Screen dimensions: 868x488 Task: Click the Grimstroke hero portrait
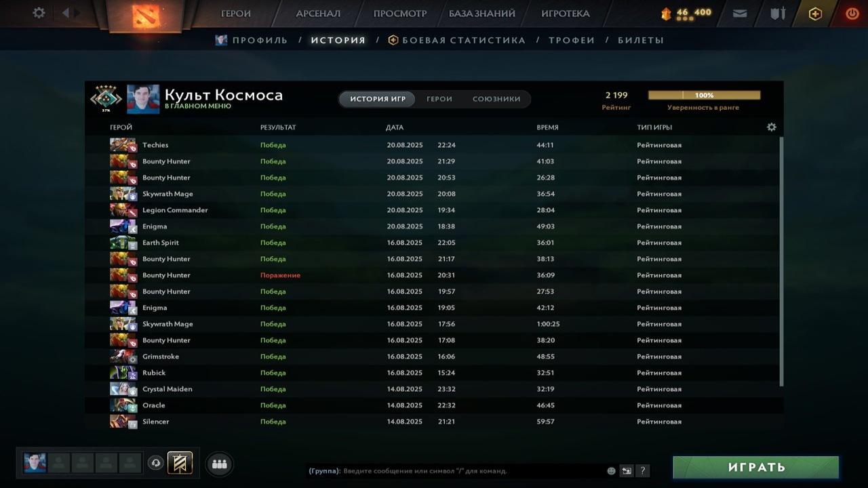123,357
